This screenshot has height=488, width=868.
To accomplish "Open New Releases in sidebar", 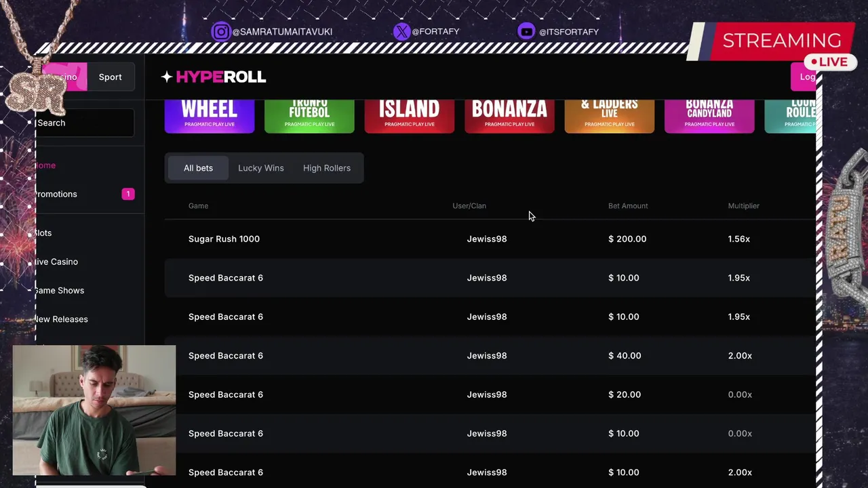I will coord(61,319).
